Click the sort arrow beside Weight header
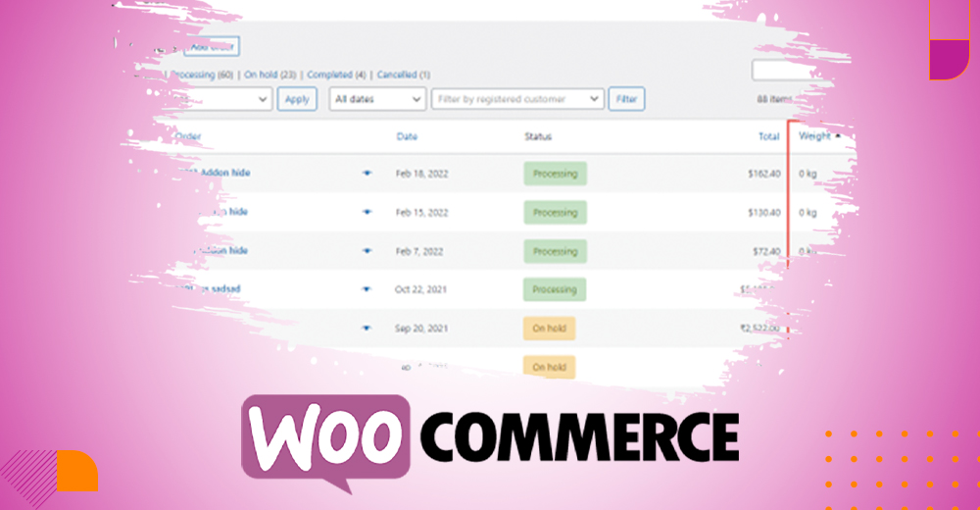The height and width of the screenshot is (510, 980). pyautogui.click(x=838, y=135)
